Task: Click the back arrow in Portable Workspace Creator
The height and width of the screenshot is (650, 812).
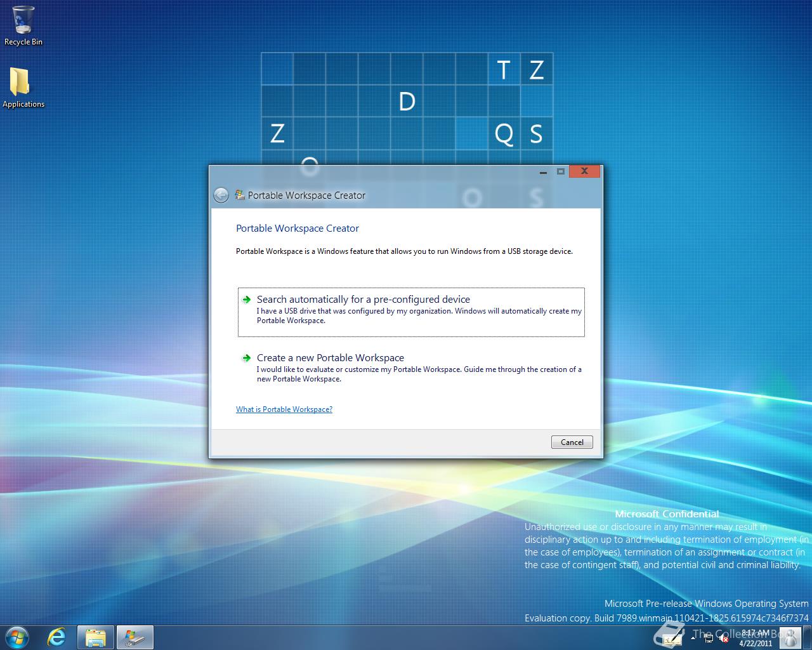Action: [221, 195]
